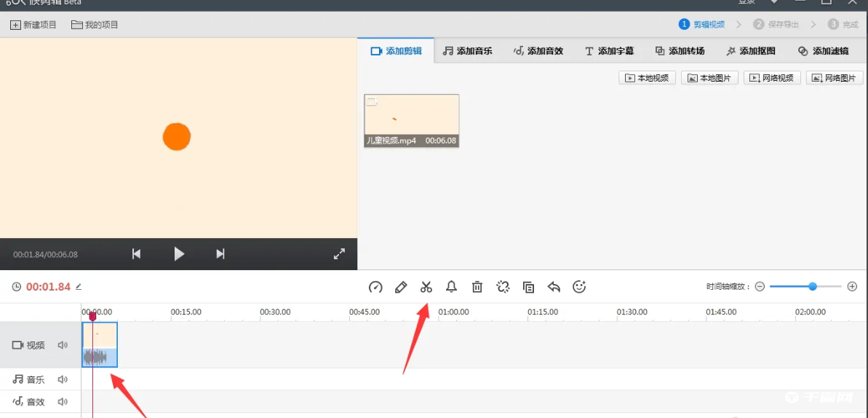Expand the preview to fullscreen
This screenshot has height=418, width=868.
pyautogui.click(x=339, y=254)
